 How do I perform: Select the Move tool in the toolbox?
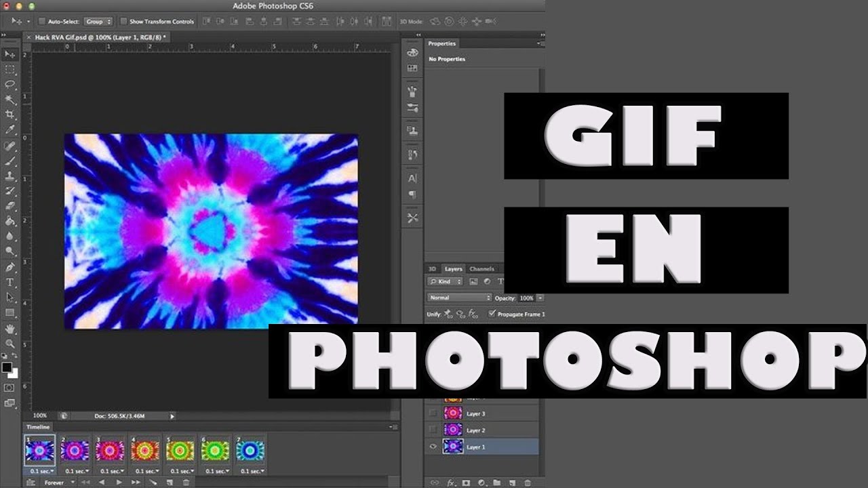10,54
